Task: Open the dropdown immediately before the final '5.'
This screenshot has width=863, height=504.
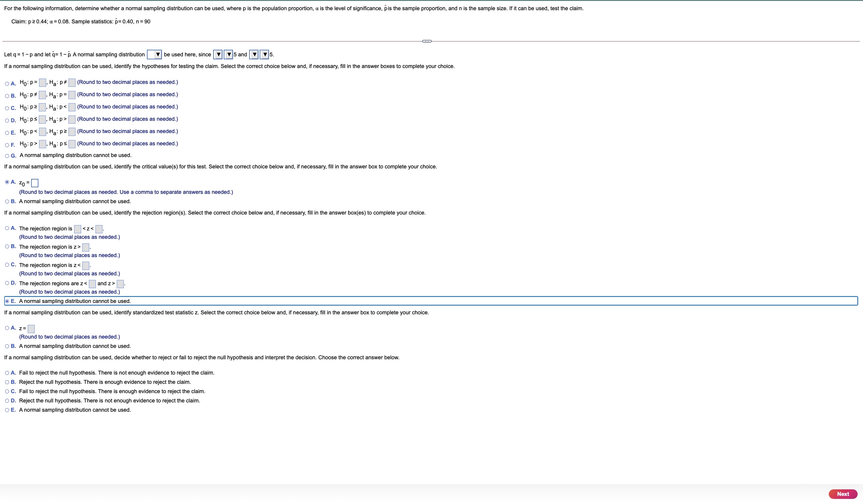Action: click(x=264, y=55)
